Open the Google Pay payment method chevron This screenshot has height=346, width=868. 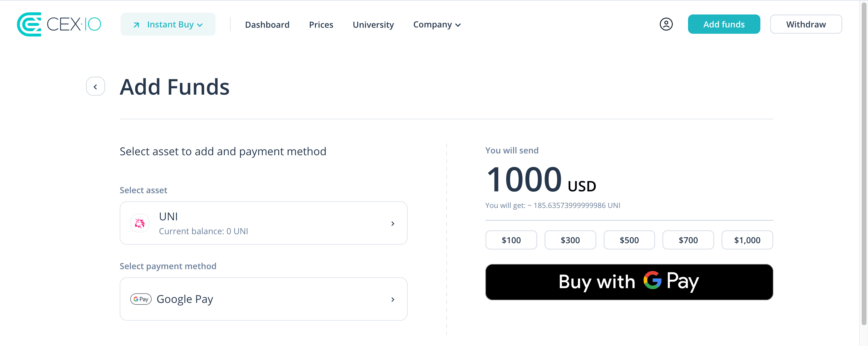(x=393, y=300)
